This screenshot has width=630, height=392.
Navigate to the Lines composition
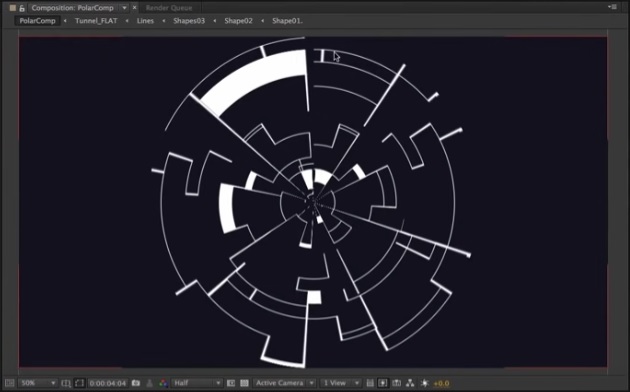pyautogui.click(x=145, y=20)
